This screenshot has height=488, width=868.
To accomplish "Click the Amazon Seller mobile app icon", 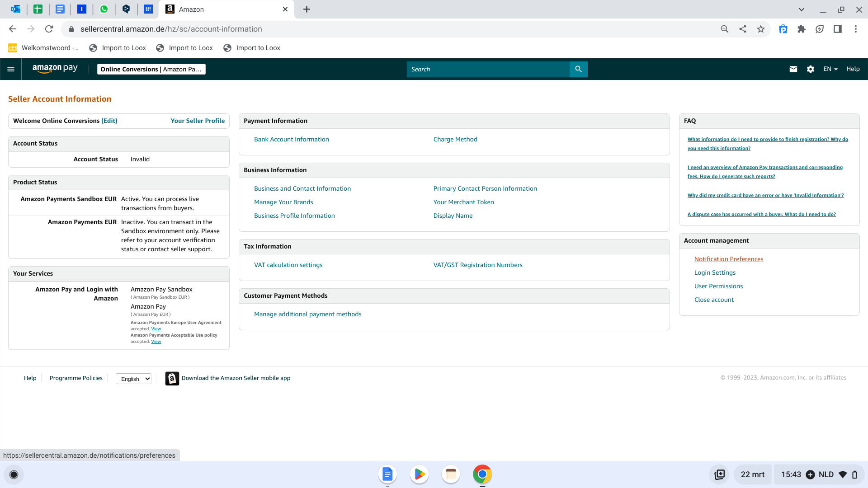I will tap(171, 378).
